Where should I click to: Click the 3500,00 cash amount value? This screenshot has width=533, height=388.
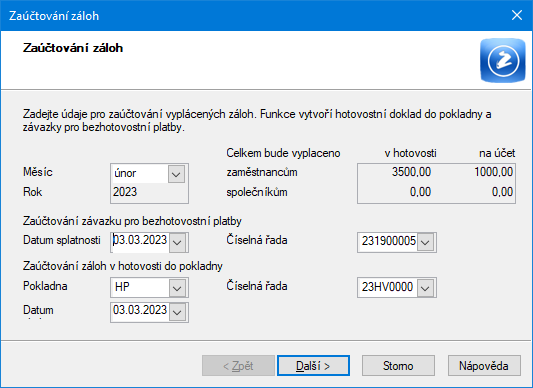pyautogui.click(x=411, y=172)
